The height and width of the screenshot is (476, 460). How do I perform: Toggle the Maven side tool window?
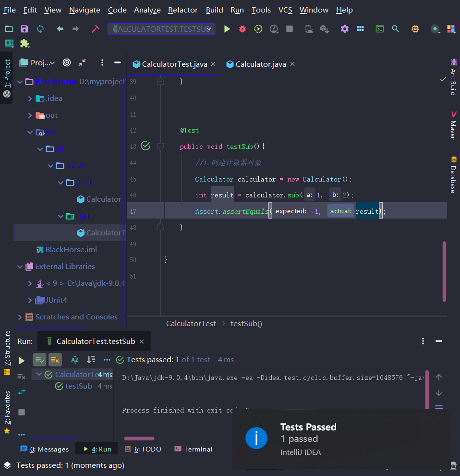(453, 126)
